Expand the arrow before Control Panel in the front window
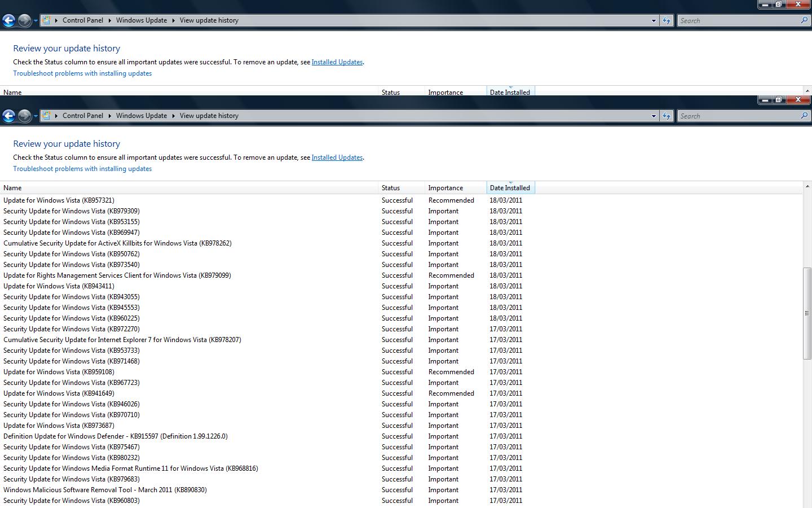 [56, 116]
